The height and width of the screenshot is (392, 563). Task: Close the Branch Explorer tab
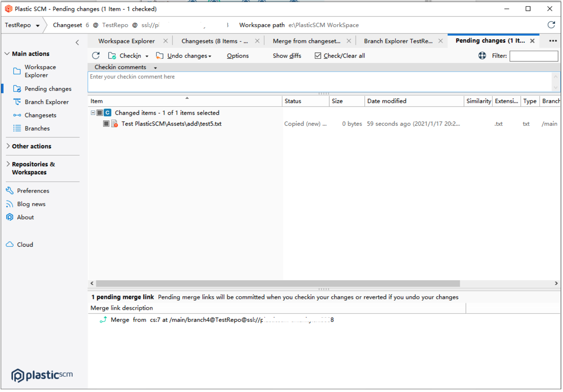(x=441, y=41)
